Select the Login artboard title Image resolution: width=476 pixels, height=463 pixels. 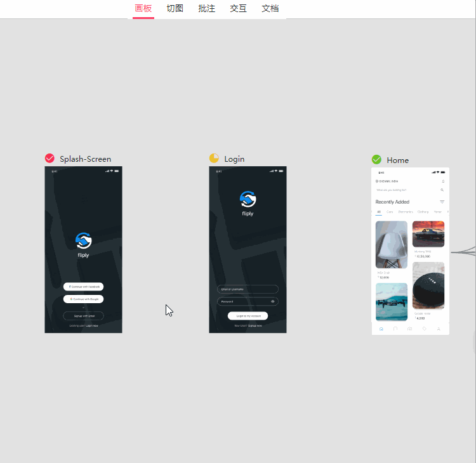pyautogui.click(x=234, y=159)
